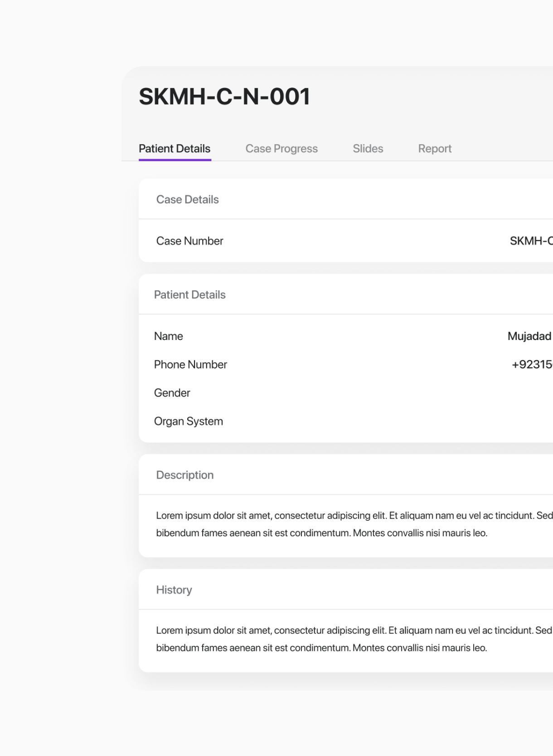The height and width of the screenshot is (756, 553).
Task: Click the patient name value Mujadad
Action: pyautogui.click(x=529, y=336)
